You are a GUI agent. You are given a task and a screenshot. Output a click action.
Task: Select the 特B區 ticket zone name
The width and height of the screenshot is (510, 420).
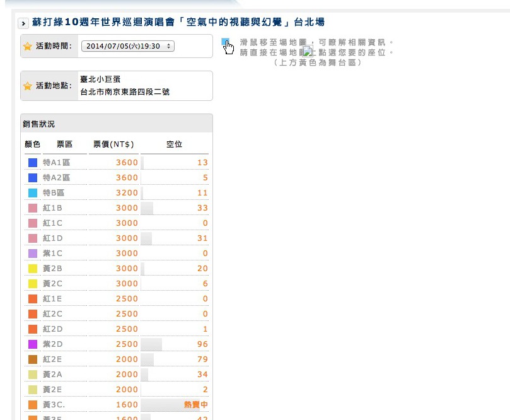point(54,193)
